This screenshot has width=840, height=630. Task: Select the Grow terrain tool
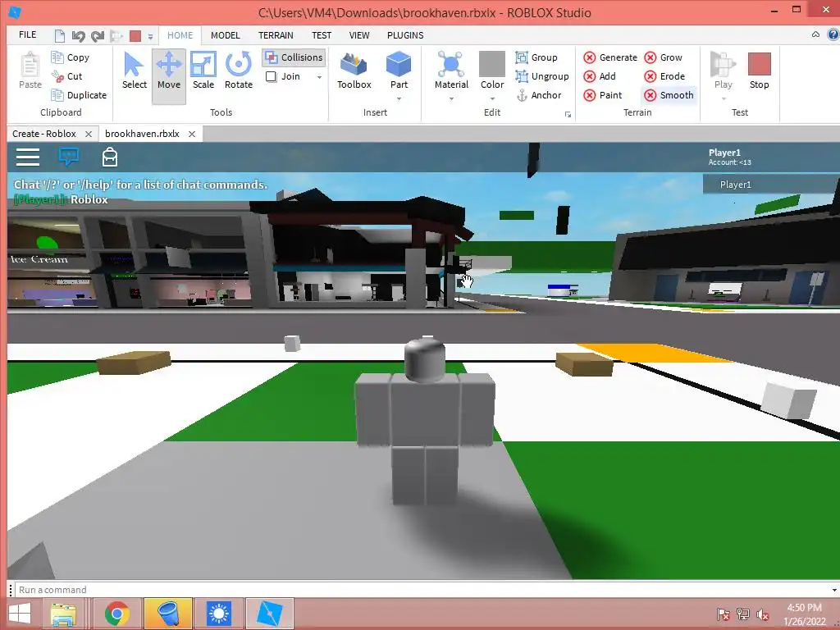[664, 57]
